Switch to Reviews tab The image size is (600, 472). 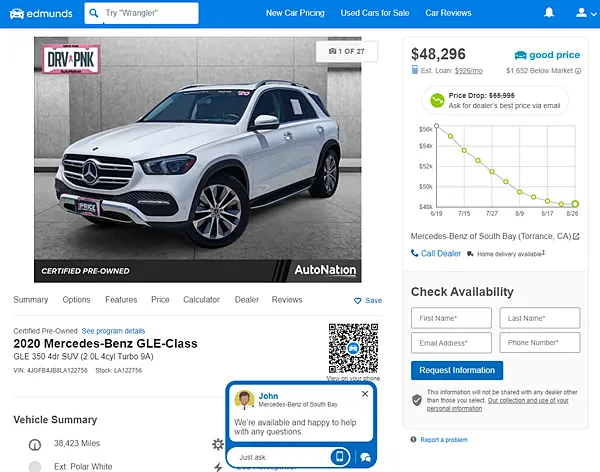[x=287, y=300]
